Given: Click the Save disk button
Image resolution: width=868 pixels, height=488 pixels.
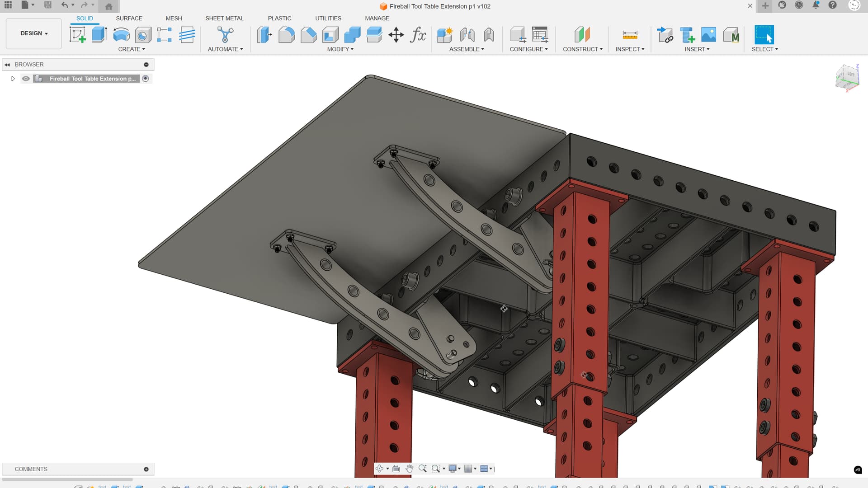Looking at the screenshot, I should coord(47,5).
